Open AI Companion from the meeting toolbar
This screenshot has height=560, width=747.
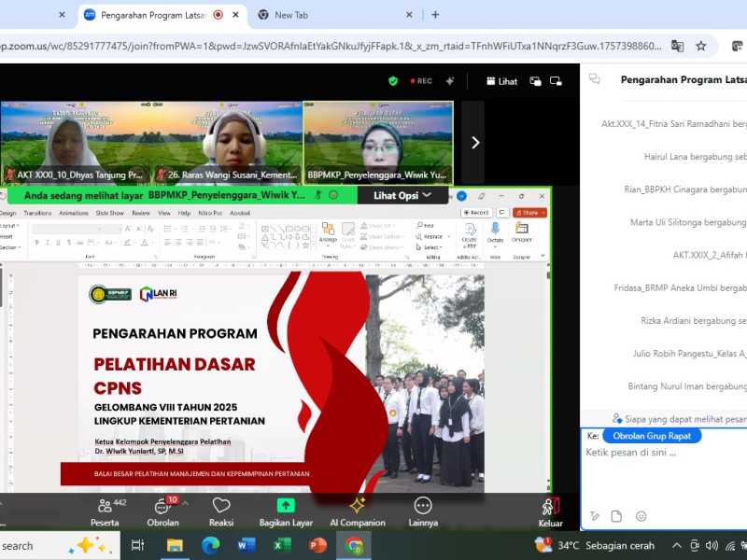click(x=357, y=511)
